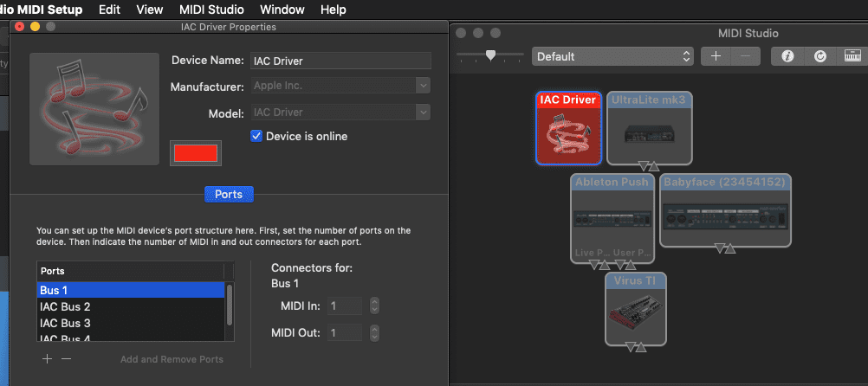Click the MIDI In value field
The height and width of the screenshot is (386, 868).
tap(344, 306)
